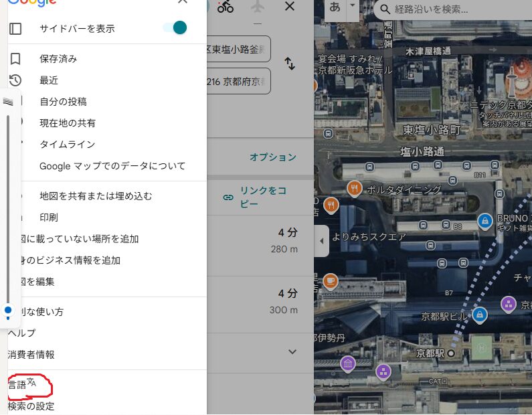
Task: Collapse side panel with left arrow tab
Action: 321,241
